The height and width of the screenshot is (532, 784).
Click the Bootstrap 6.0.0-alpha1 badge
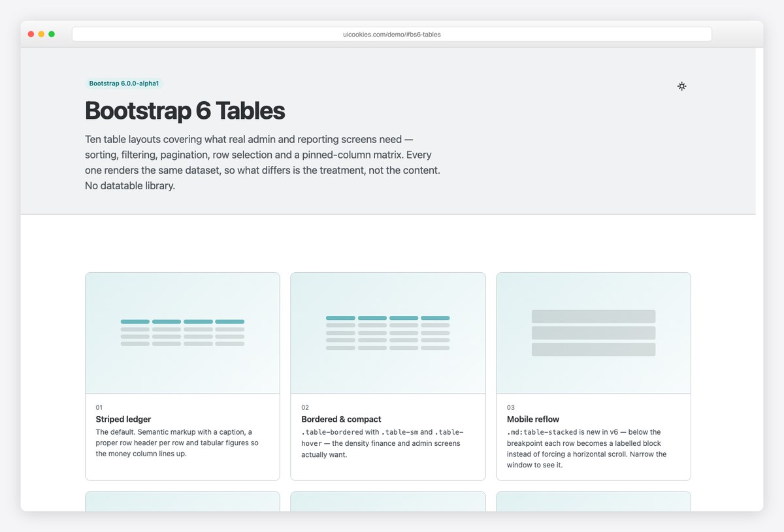(124, 84)
